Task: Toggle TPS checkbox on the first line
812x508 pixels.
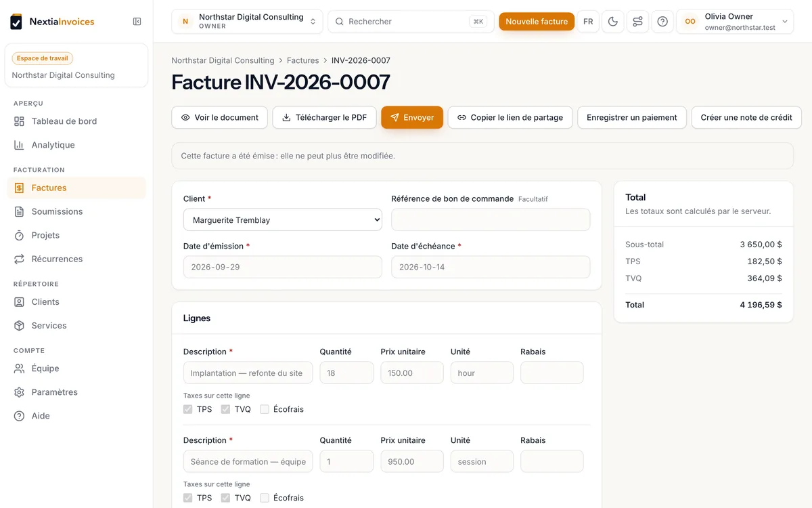Action: (x=188, y=409)
